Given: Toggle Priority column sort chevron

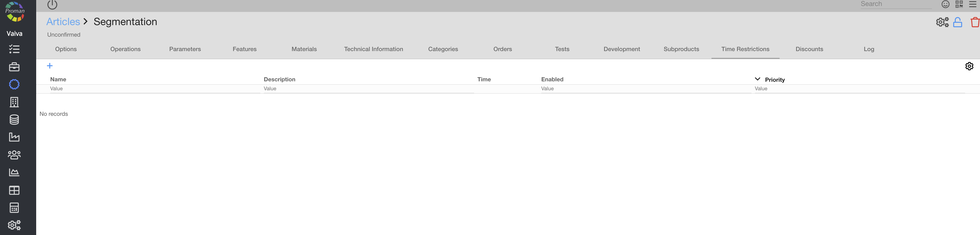Looking at the screenshot, I should [x=757, y=79].
